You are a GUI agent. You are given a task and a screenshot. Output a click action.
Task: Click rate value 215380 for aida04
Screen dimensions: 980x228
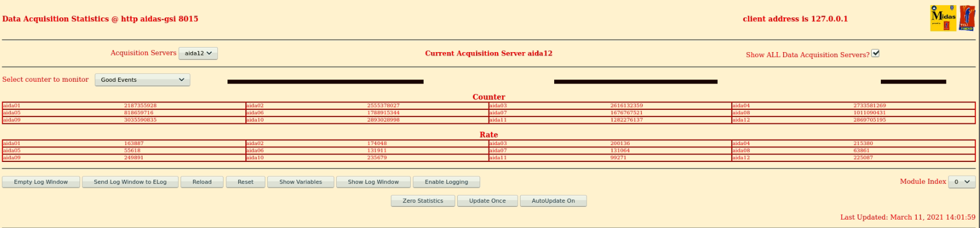[x=863, y=143]
